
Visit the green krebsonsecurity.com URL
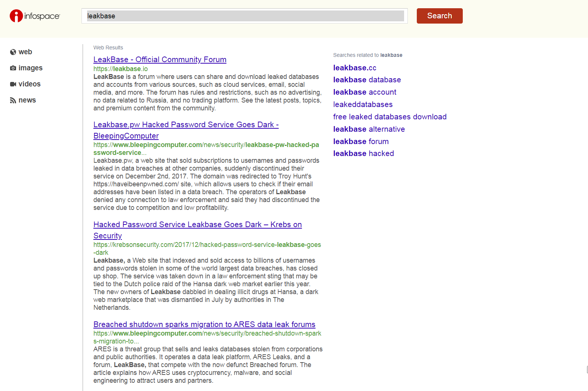(207, 245)
